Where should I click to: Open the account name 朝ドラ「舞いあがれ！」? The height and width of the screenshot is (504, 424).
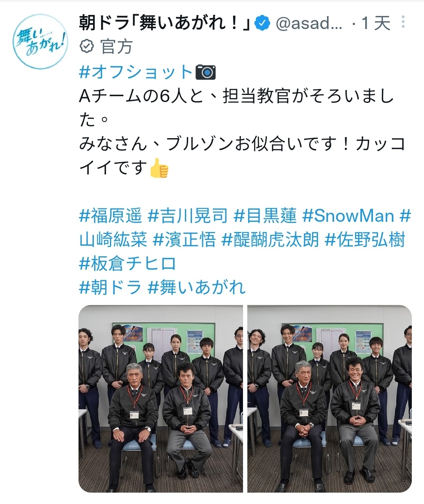pos(165,23)
